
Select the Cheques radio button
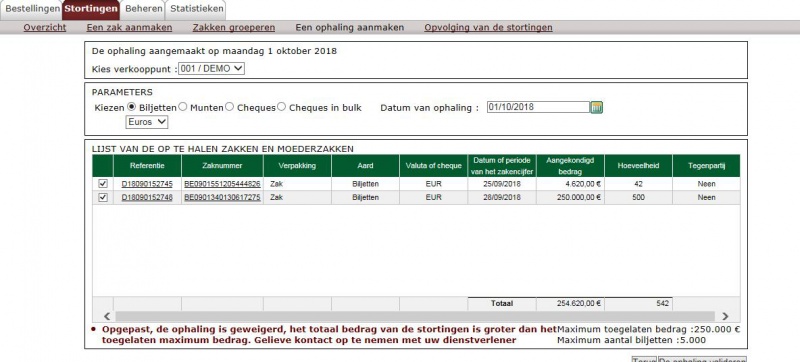coord(230,107)
